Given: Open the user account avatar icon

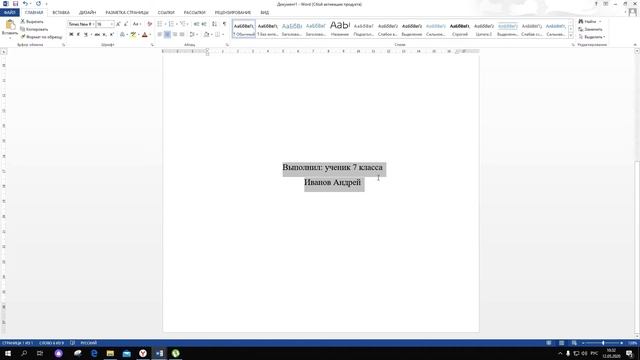Looking at the screenshot, I should [x=632, y=12].
